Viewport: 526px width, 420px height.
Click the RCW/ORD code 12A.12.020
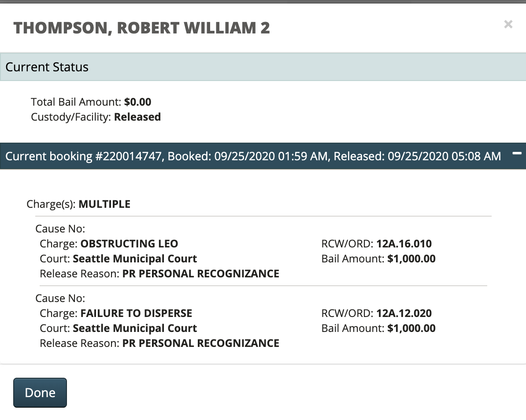404,313
